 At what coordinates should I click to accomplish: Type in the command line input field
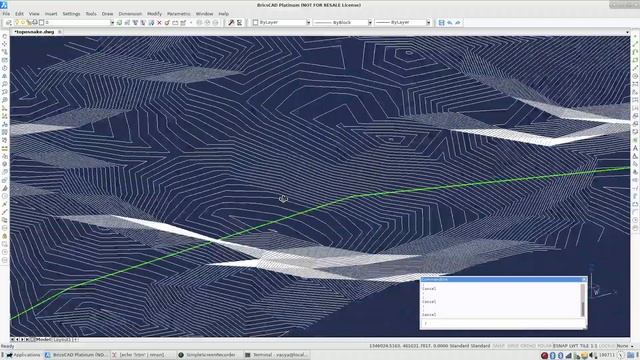coord(503,323)
